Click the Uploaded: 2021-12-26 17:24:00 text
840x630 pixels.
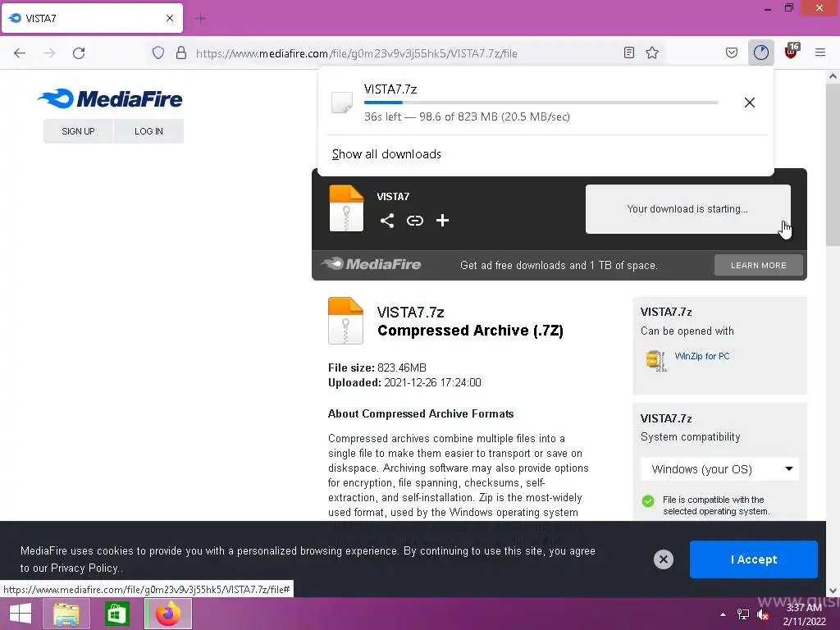click(x=404, y=382)
